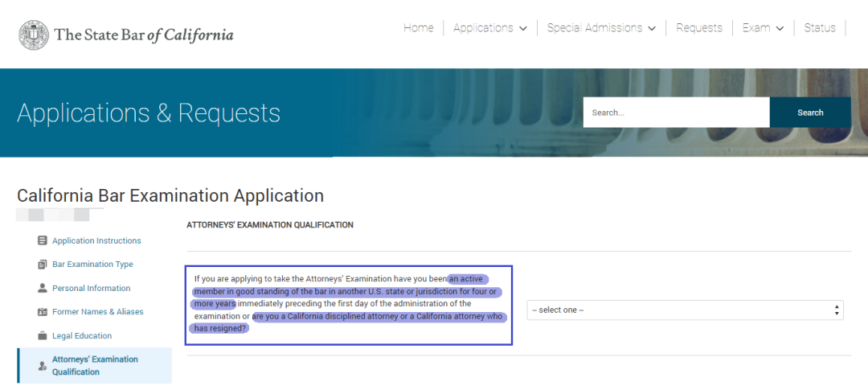The image size is (868, 390).
Task: Open the Special Admissions menu
Action: tap(601, 27)
